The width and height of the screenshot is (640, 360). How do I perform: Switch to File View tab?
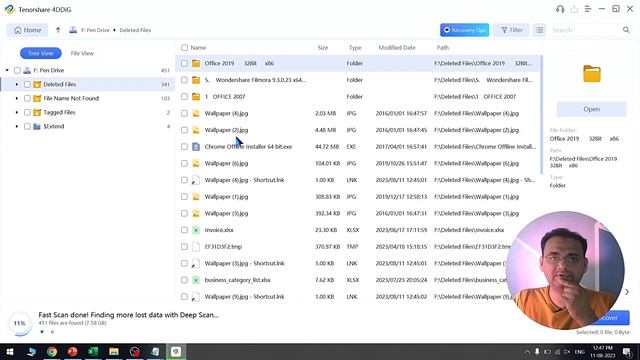click(82, 53)
